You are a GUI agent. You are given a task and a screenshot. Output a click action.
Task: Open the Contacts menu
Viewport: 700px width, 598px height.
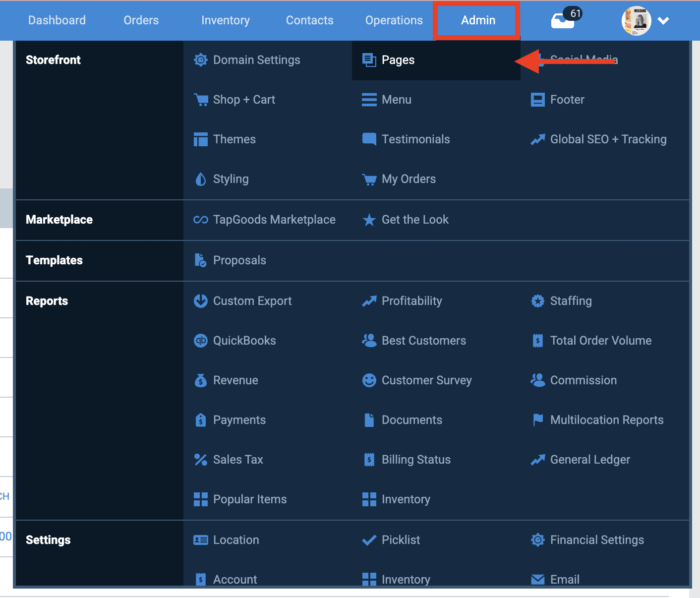309,20
